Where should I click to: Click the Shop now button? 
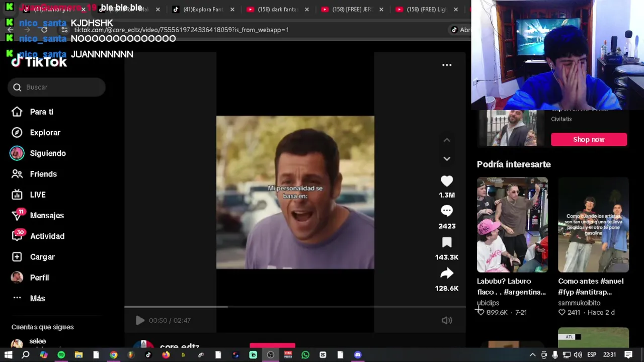tap(589, 139)
